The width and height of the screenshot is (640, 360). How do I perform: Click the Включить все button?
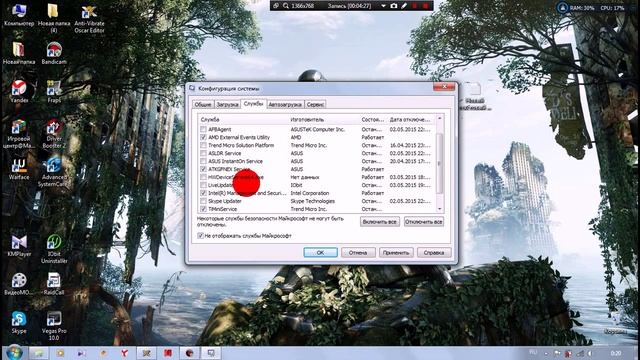coord(380,222)
